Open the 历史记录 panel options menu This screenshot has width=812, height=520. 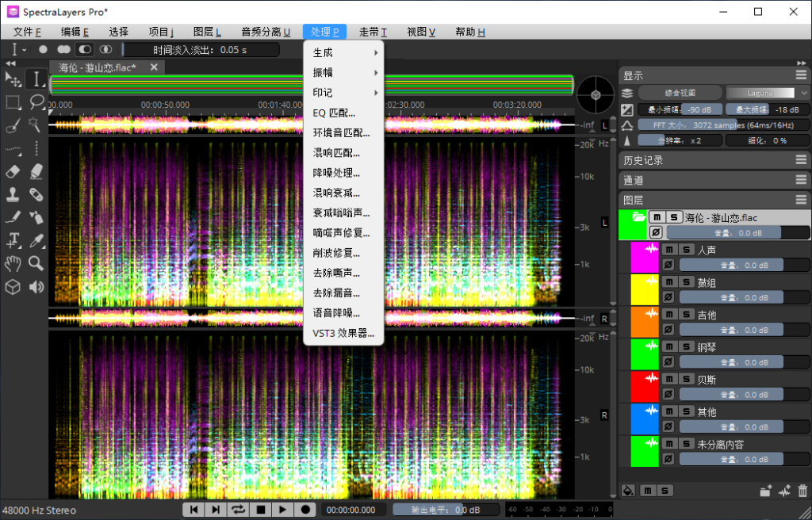(801, 160)
